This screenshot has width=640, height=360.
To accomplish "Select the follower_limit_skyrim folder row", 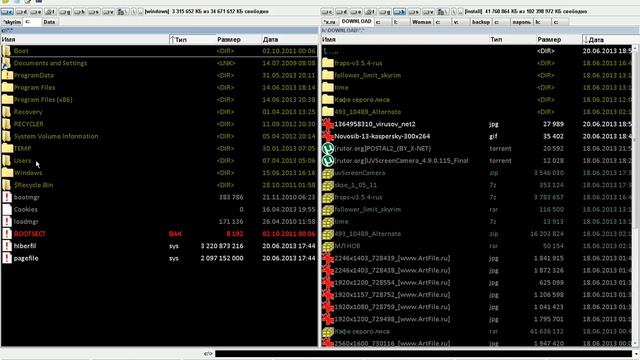I will 478,76.
